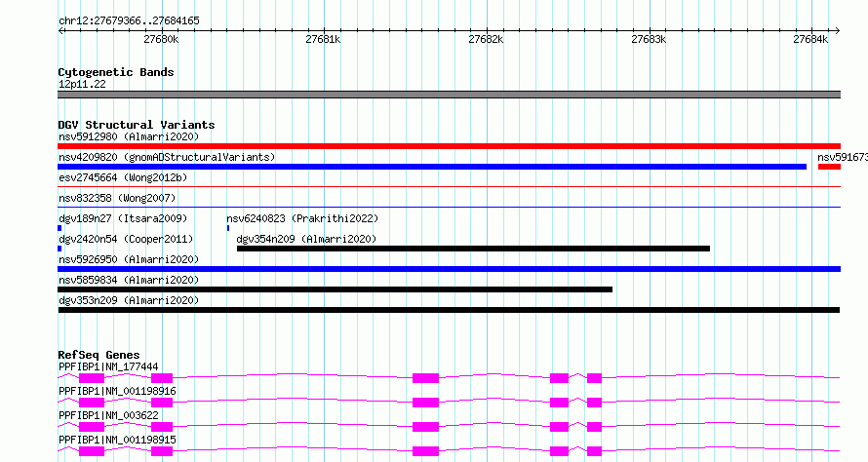868x462 pixels.
Task: Click NM_001198916's exon at the 27680k mark
Action: pos(162,403)
